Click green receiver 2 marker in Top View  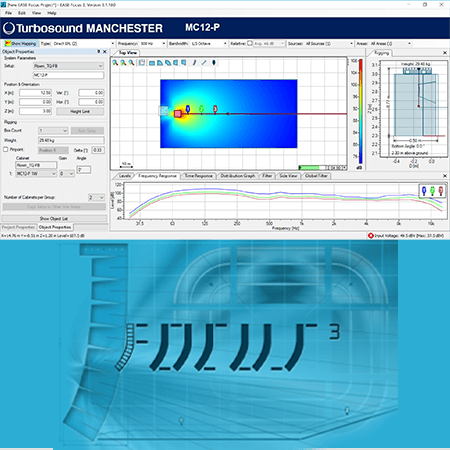click(201, 109)
